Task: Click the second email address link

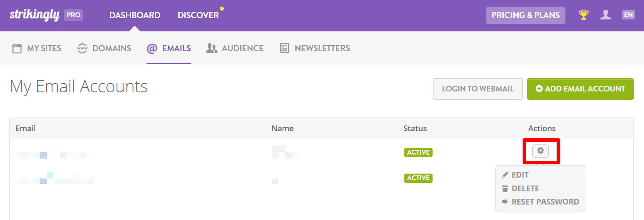Action: [x=53, y=178]
